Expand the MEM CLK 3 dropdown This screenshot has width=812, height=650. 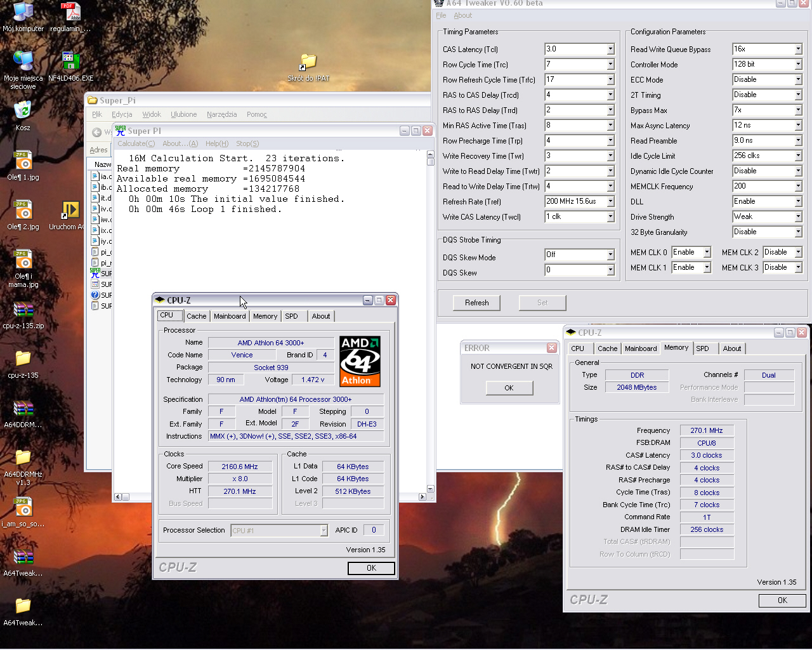(x=798, y=267)
